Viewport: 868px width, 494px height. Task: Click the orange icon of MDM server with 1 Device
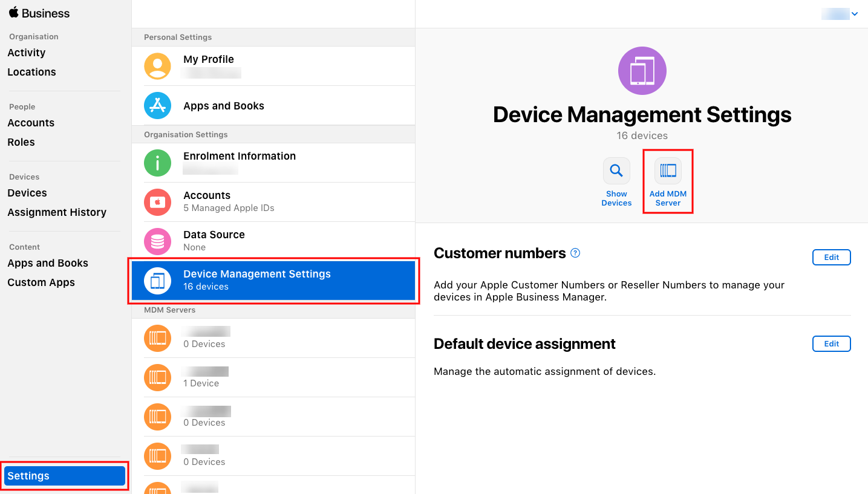[157, 377]
